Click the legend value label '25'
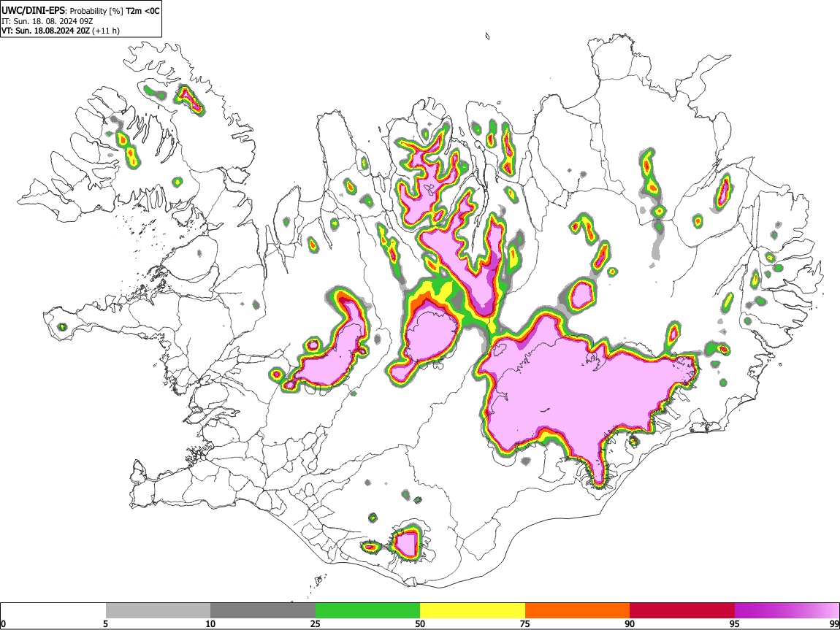840x630 pixels. [316, 623]
